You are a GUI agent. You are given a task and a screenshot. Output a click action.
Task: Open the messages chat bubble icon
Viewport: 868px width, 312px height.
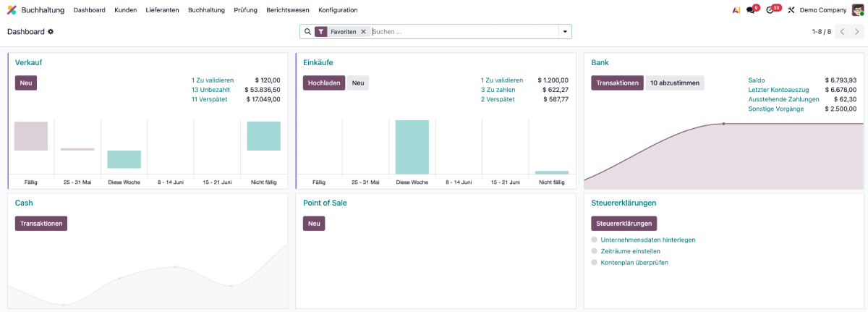point(751,10)
